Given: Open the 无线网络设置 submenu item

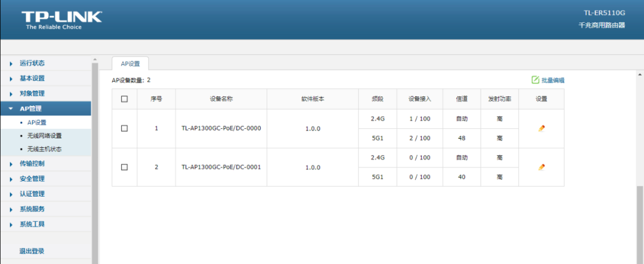Looking at the screenshot, I should click(x=45, y=136).
